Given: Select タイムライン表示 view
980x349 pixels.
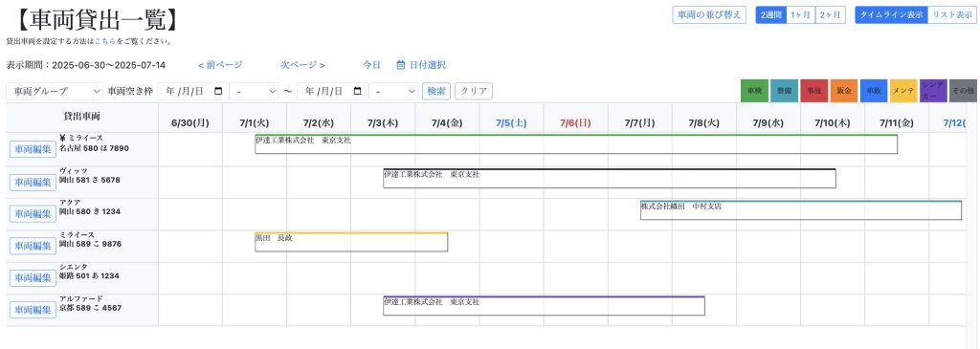Looking at the screenshot, I should coord(891,15).
